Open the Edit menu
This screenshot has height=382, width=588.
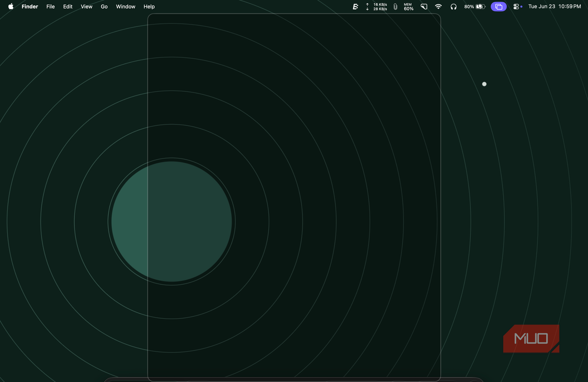pos(68,6)
